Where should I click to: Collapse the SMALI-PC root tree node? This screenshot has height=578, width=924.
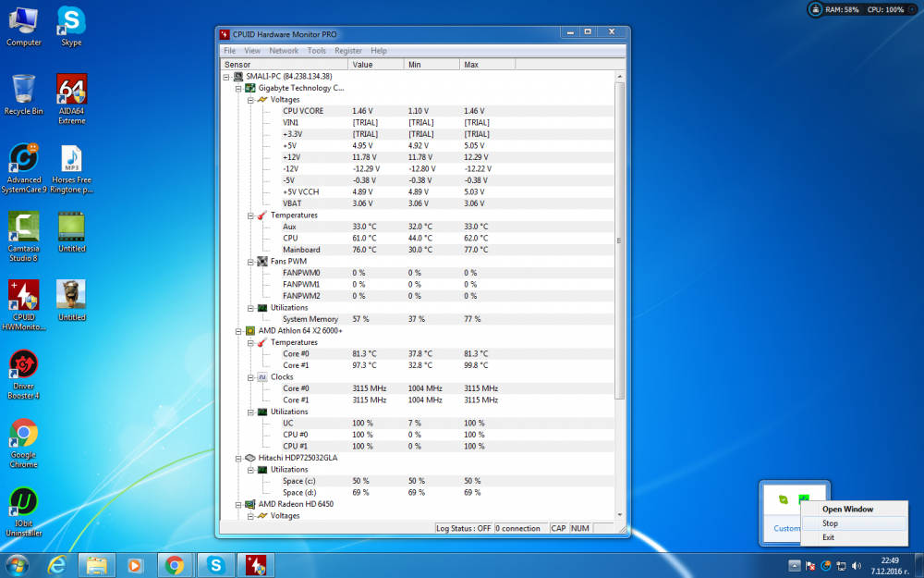tap(226, 77)
